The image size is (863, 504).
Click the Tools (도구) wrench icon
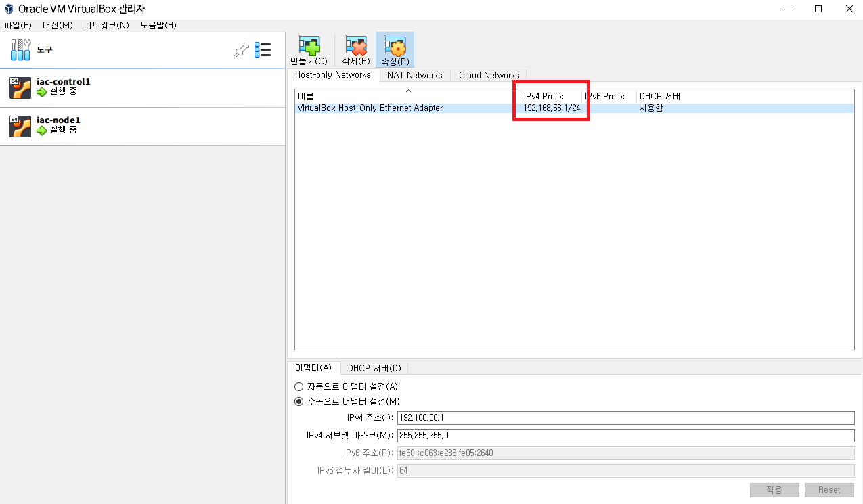coord(21,49)
